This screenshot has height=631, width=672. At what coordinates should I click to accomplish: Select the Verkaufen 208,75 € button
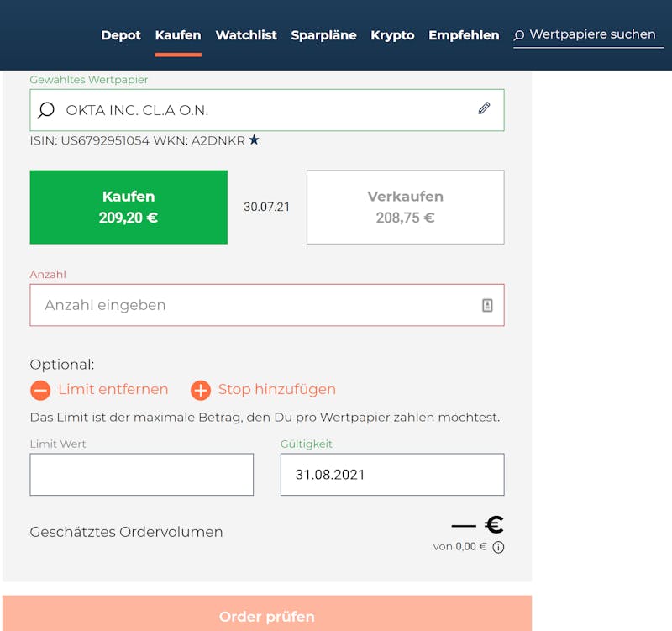click(406, 207)
